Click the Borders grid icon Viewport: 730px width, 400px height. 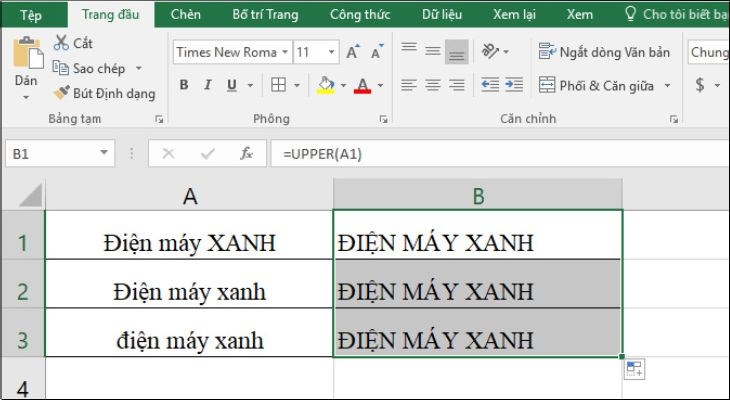pos(278,85)
